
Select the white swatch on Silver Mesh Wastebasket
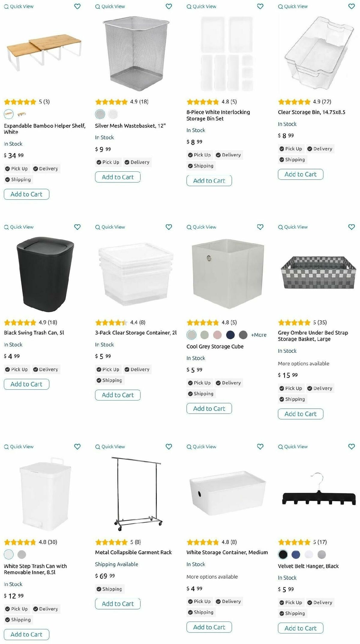point(113,114)
